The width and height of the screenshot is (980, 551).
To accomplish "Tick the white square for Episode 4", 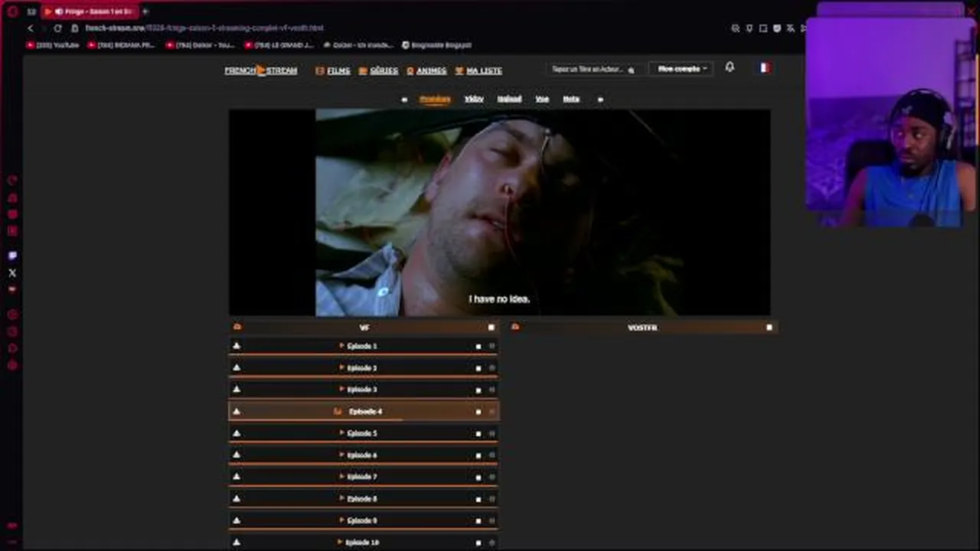I will pyautogui.click(x=479, y=412).
